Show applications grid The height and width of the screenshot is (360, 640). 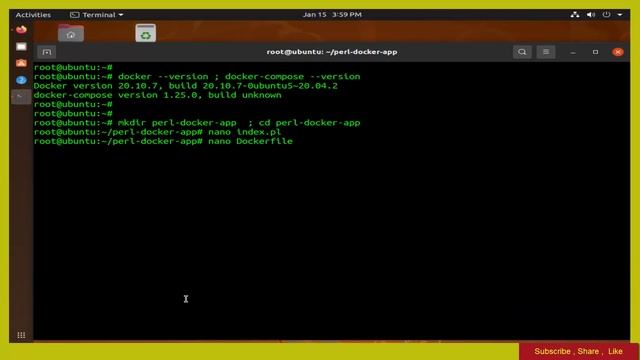tap(21, 335)
